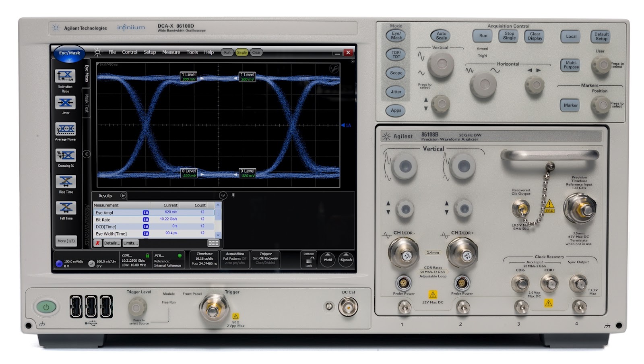
Task: Click the front-panel Auto Scale button
Action: tap(441, 36)
